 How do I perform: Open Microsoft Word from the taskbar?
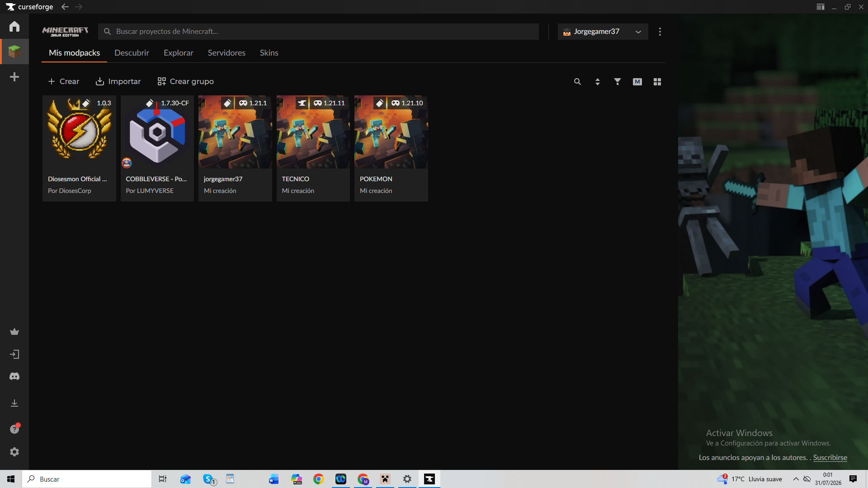(274, 479)
